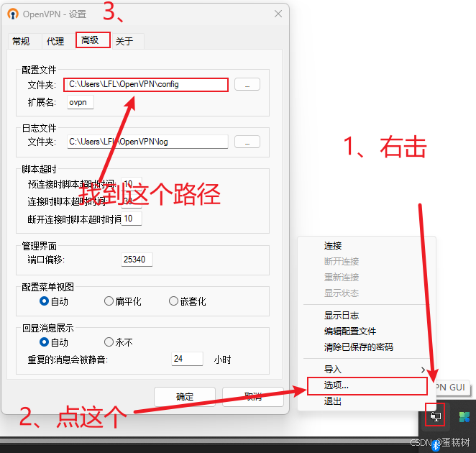The image size is (476, 453).
Task: Choose 清除已保存的密码 in the tray menu
Action: 367,347
